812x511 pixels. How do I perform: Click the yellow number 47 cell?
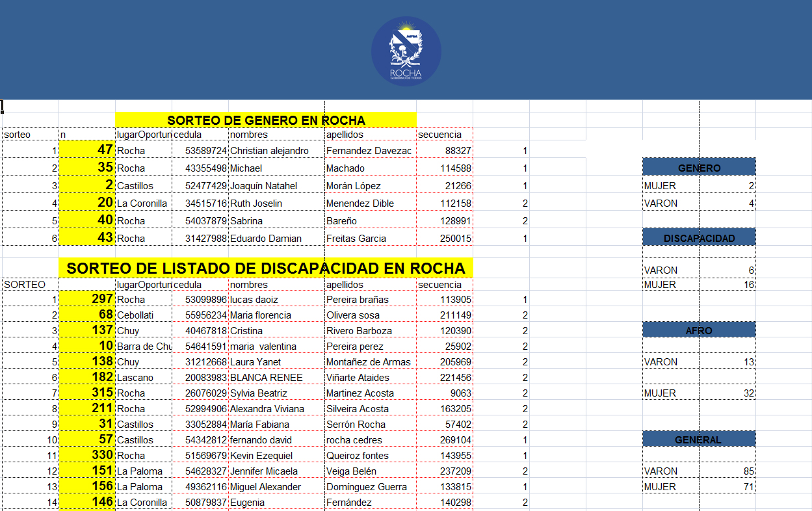point(87,150)
